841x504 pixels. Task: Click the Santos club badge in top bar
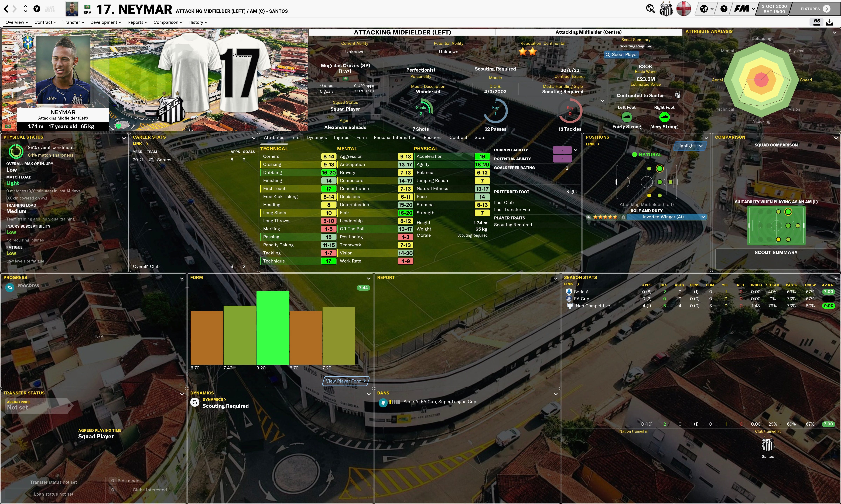[666, 9]
